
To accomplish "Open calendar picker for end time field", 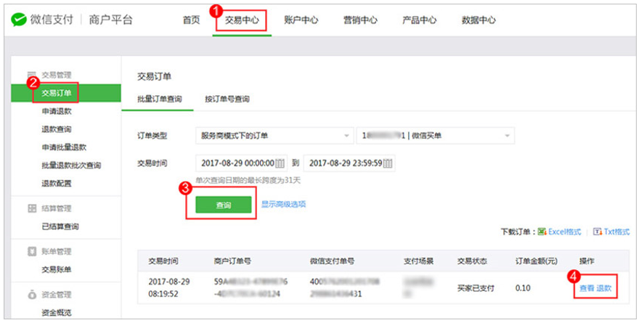I will point(388,163).
